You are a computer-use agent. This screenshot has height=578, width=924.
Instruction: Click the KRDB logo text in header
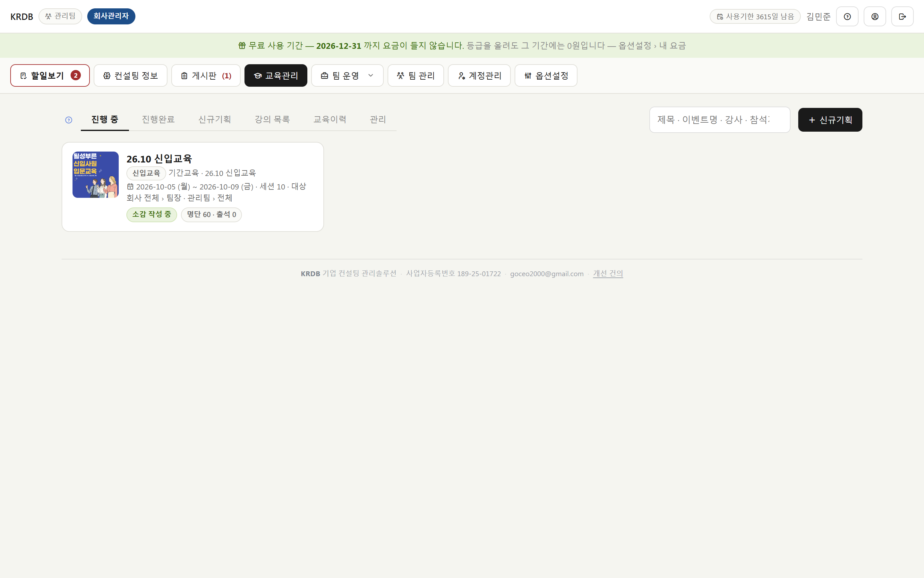22,16
